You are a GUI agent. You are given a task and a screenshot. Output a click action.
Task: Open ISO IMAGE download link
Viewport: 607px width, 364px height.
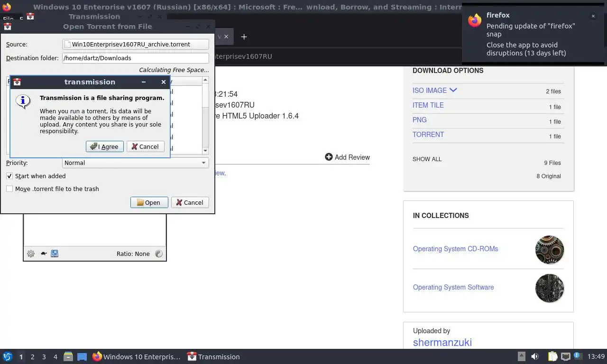coord(430,90)
